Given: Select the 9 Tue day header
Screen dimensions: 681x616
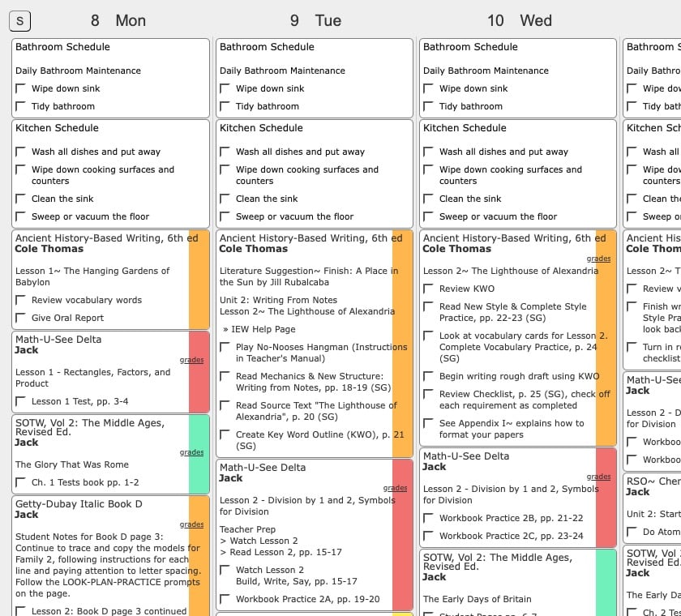Looking at the screenshot, I should click(315, 20).
